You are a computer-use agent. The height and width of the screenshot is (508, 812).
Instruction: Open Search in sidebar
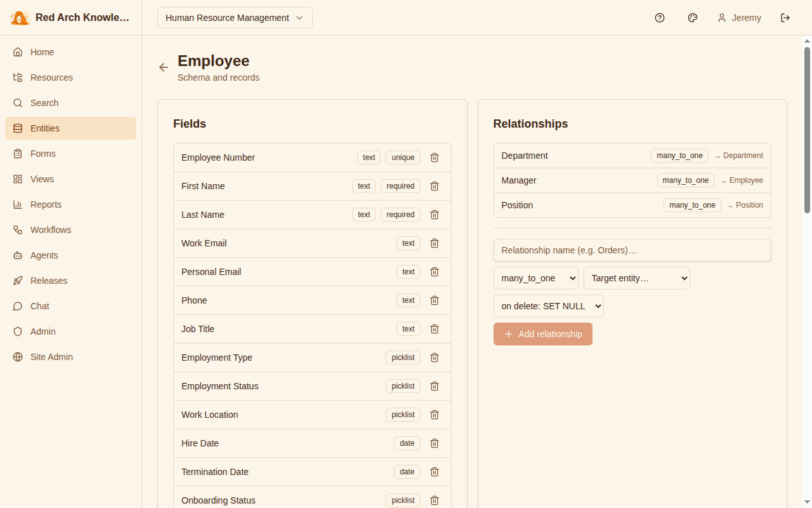click(x=70, y=103)
